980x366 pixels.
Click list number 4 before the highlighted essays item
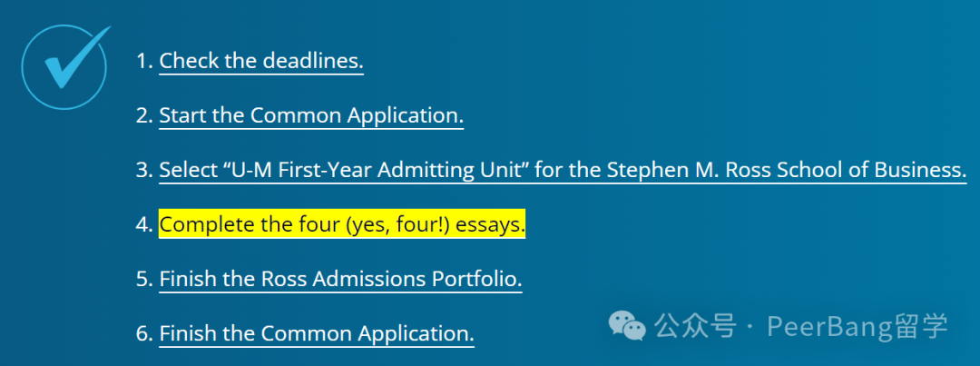pyautogui.click(x=143, y=224)
